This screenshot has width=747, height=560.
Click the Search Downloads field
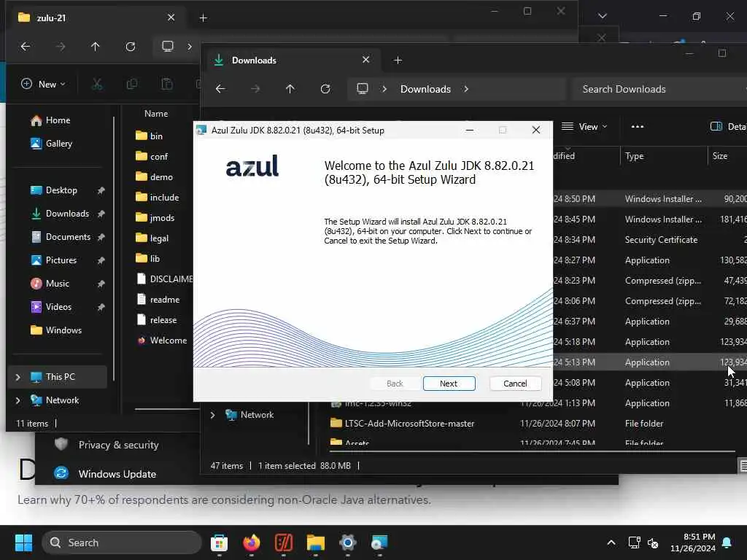click(659, 89)
